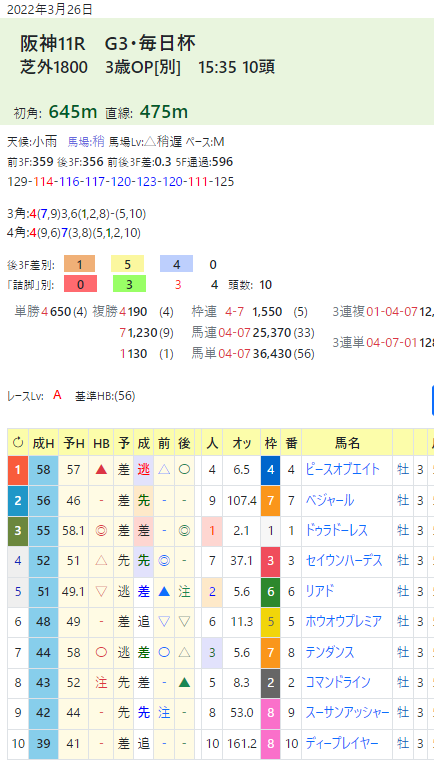Click the blue triangle 前 mark for リアド

tap(164, 591)
